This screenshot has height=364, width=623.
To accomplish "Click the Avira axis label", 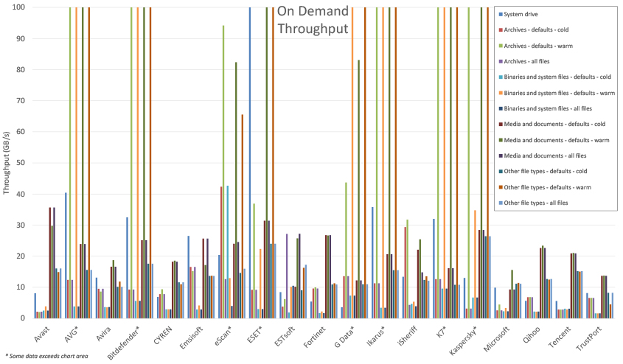I will coord(104,334).
